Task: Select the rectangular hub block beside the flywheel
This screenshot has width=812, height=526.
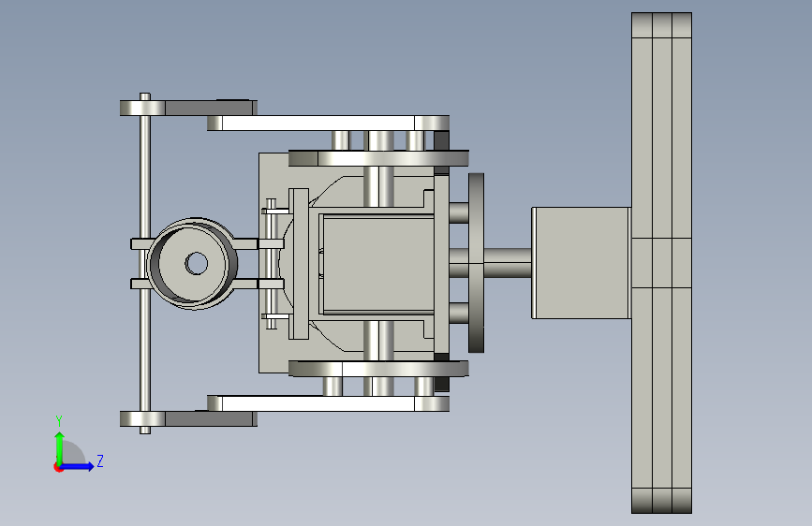Action: 581,262
